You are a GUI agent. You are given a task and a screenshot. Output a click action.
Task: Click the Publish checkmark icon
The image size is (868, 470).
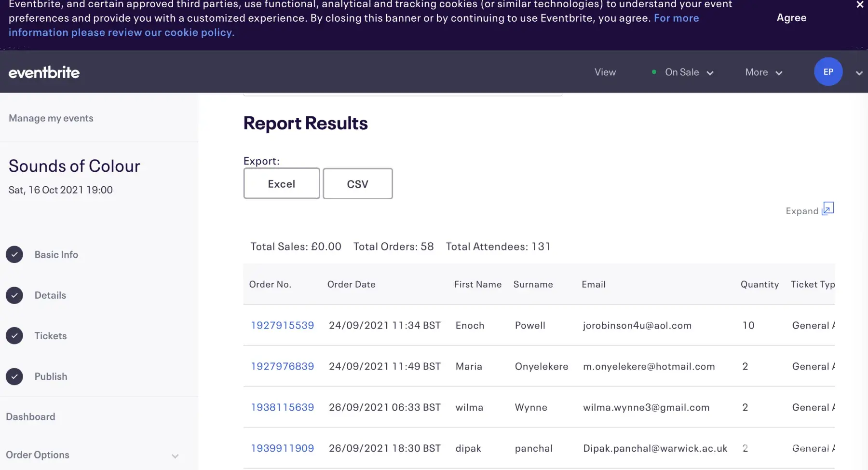tap(14, 376)
